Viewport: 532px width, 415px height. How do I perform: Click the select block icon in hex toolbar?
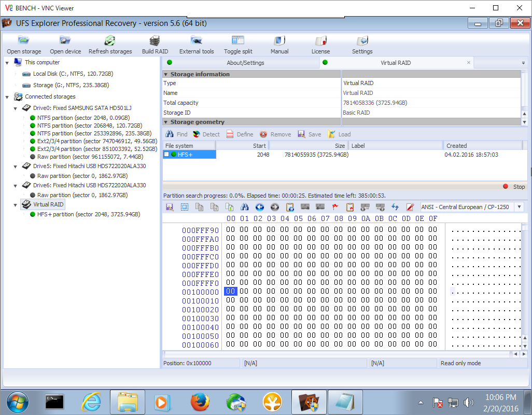[185, 207]
